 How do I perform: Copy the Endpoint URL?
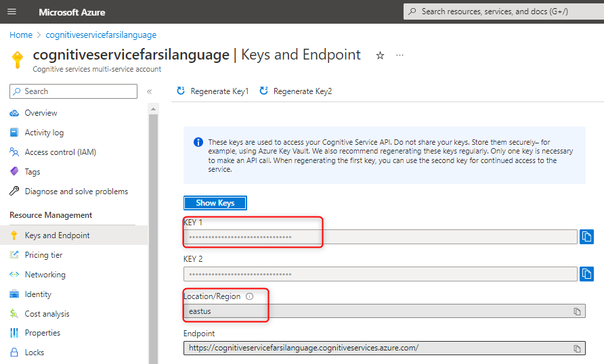tap(577, 348)
